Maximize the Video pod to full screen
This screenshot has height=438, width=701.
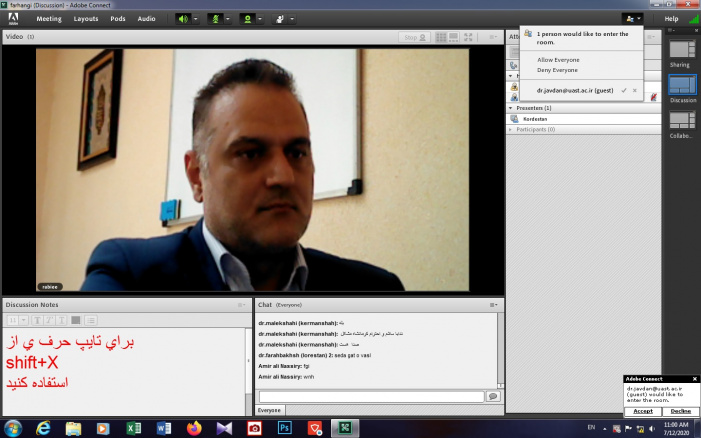(x=470, y=37)
